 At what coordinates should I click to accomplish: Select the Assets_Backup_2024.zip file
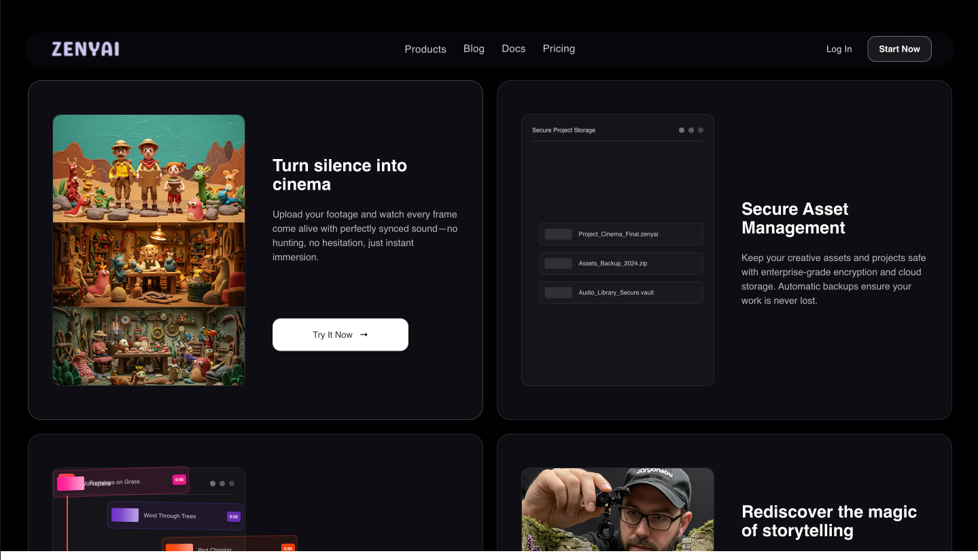tap(621, 263)
